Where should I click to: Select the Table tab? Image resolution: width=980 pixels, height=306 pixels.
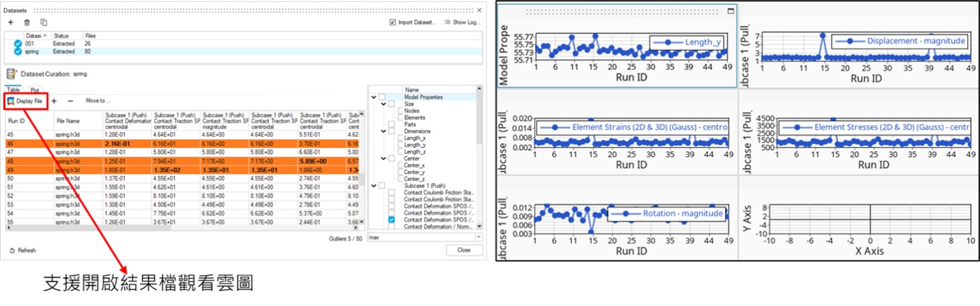(13, 89)
